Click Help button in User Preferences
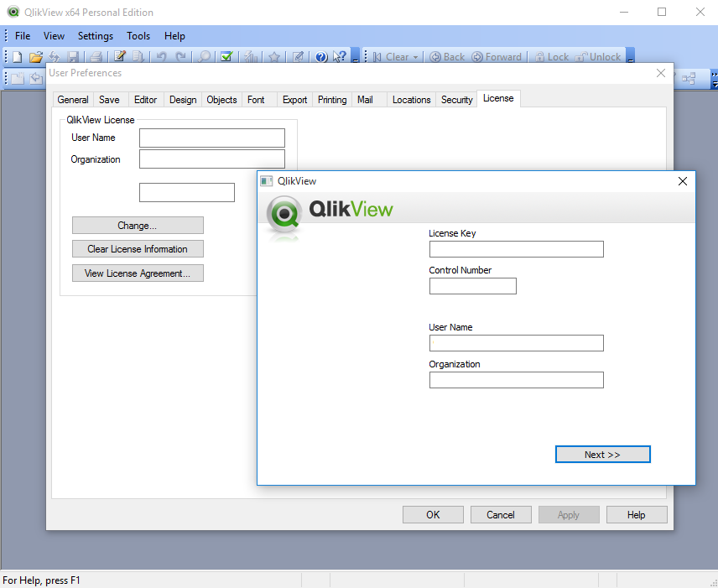718x588 pixels. [x=637, y=515]
